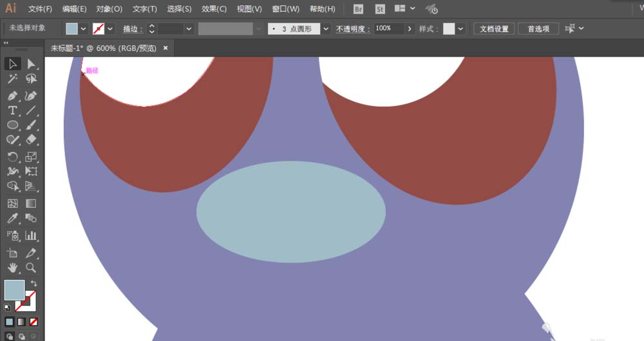The height and width of the screenshot is (341, 644).
Task: Set paint mode to Gradient
Action: pyautogui.click(x=21, y=322)
